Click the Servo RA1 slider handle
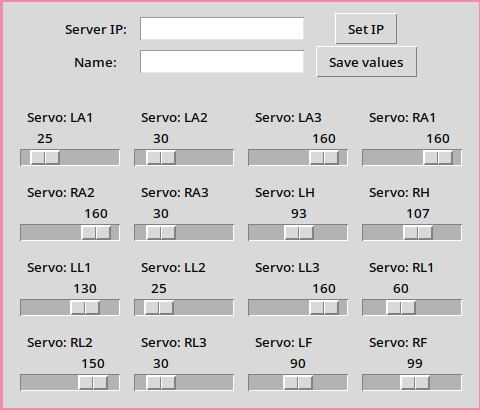The width and height of the screenshot is (480, 410). [438, 157]
